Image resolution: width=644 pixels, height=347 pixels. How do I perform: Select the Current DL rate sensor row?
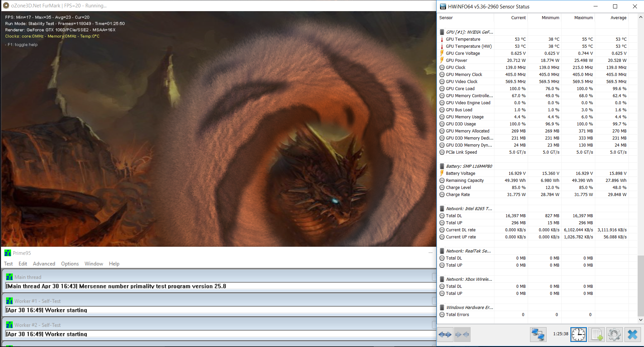pyautogui.click(x=537, y=230)
